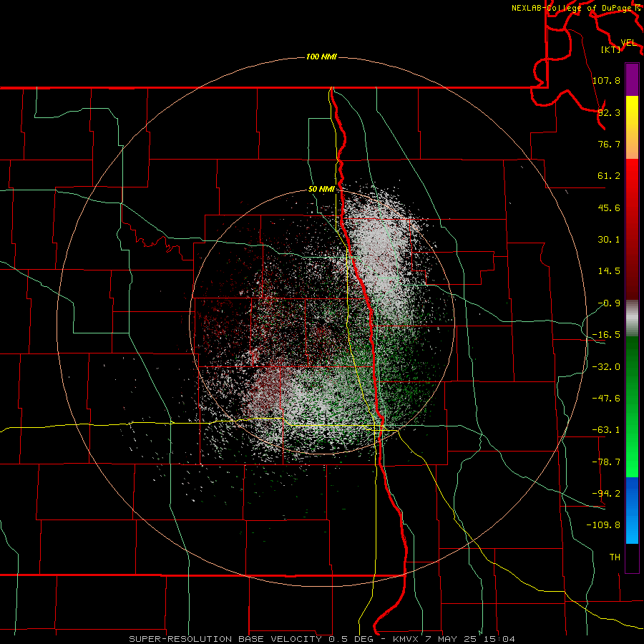Viewport: 644px width, 644px height.
Task: Pick the yellow-orange segment of the velocity color bar
Action: 632,127
